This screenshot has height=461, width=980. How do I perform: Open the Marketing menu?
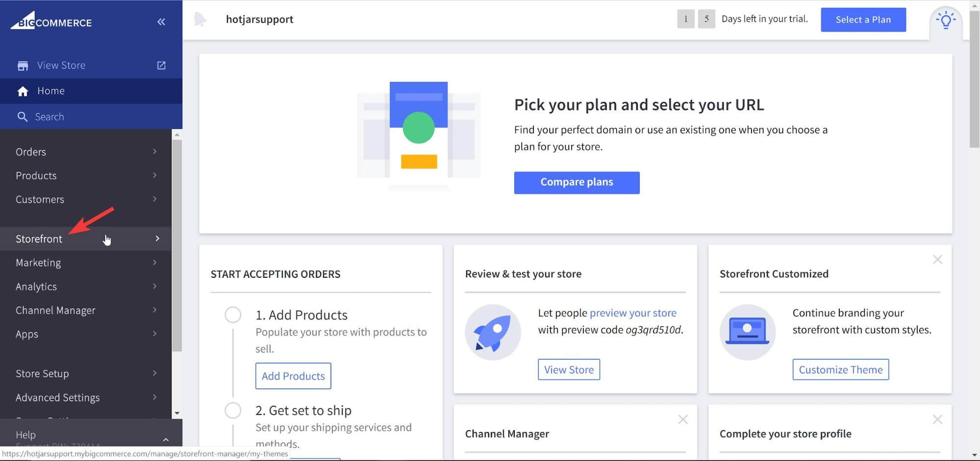[86, 263]
